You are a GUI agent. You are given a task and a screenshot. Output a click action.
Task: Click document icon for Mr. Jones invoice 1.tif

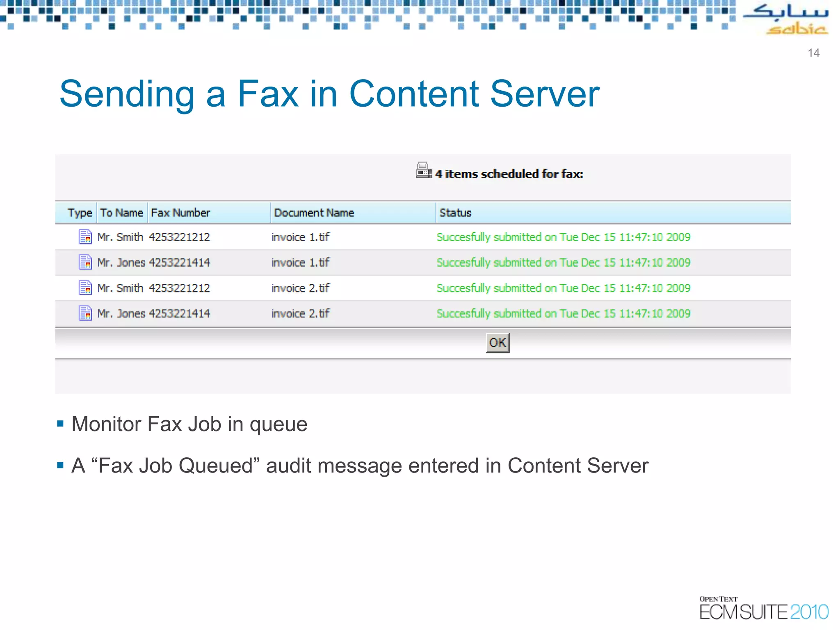[85, 262]
